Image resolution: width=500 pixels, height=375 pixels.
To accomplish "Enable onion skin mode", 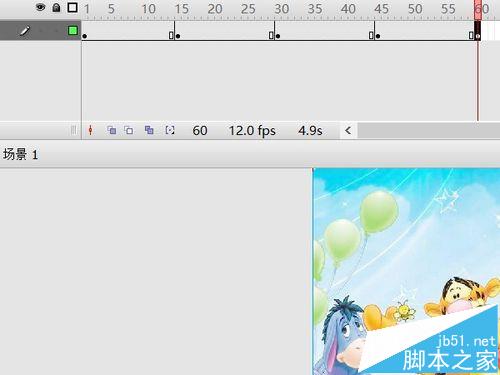I will tap(112, 130).
